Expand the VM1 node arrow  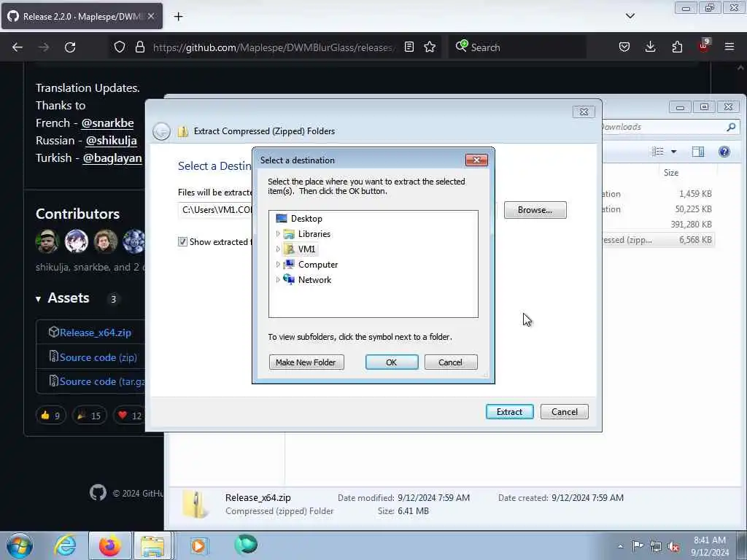point(278,249)
